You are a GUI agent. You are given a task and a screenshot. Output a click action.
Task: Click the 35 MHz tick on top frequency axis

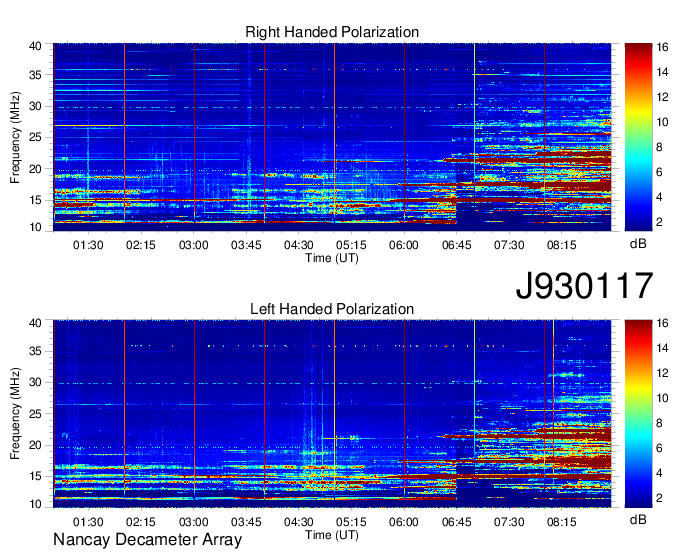click(35, 75)
